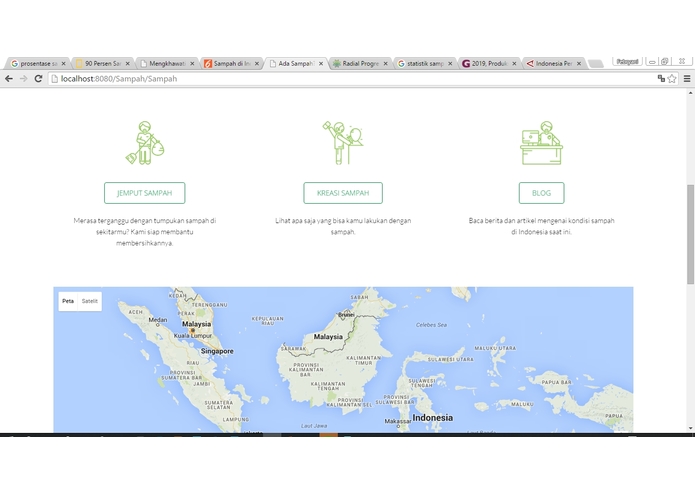Close the 'Mengkhawati' tab
The height and width of the screenshot is (494, 695).
[192, 63]
